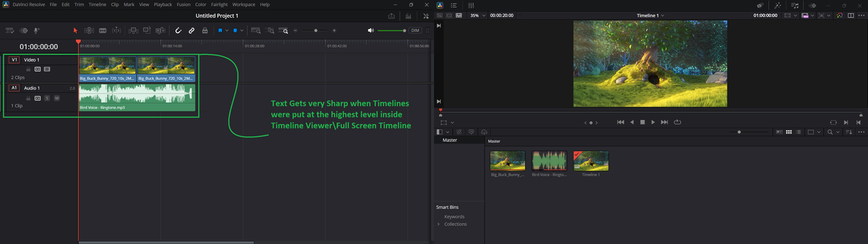
Task: Expand the Collections smart bin
Action: [438, 224]
